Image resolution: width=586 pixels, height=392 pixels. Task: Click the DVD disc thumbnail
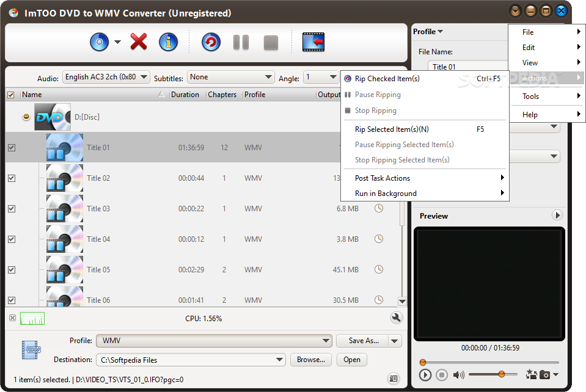click(53, 117)
